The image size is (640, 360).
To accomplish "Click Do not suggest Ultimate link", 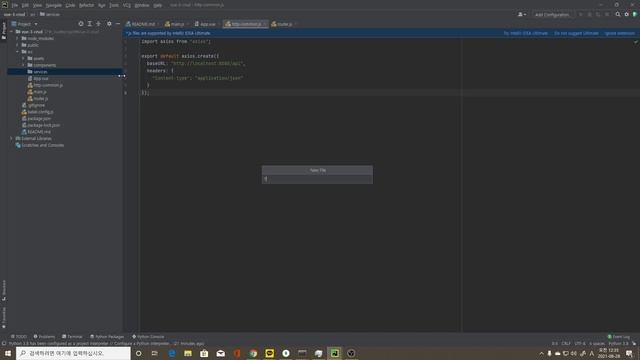I will pos(576,33).
